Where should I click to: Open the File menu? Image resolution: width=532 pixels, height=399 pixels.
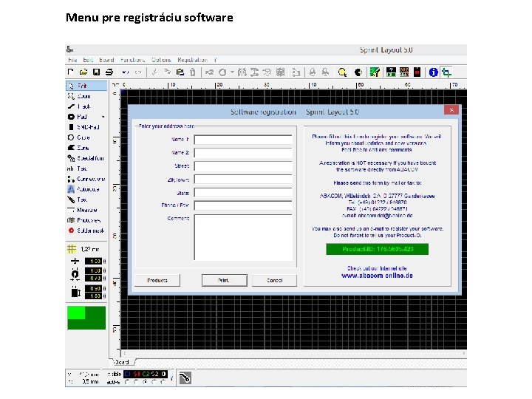point(72,60)
